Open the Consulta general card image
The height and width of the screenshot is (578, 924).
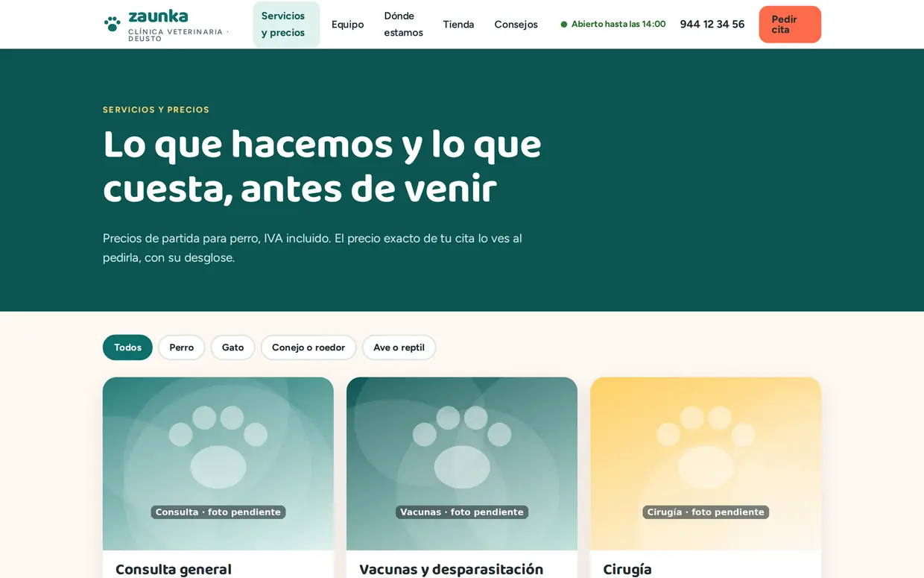(x=218, y=464)
